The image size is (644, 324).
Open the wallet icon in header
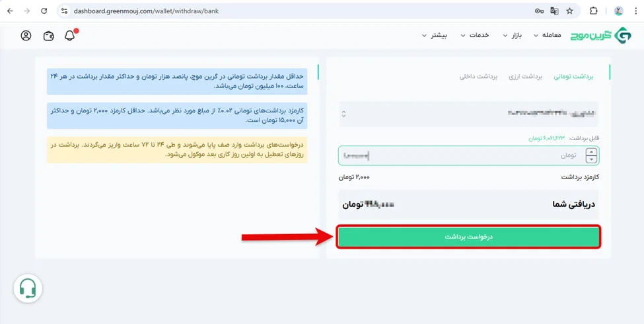(48, 36)
